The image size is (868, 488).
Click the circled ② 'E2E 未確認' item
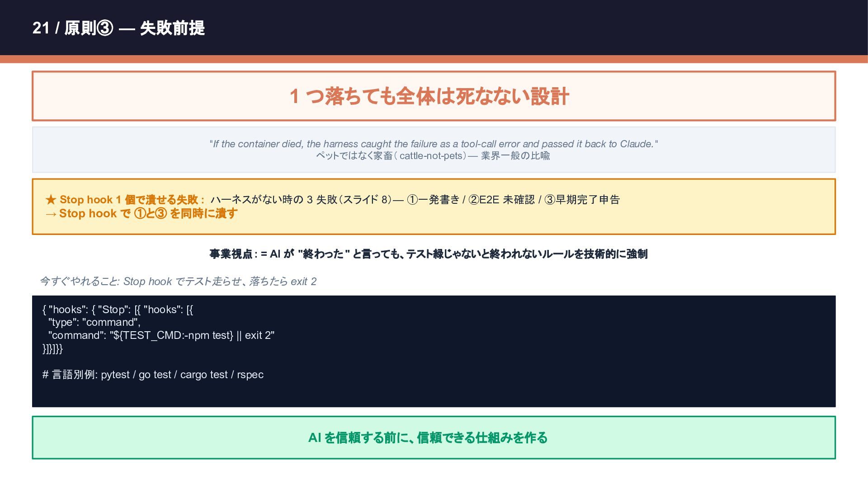[502, 200]
